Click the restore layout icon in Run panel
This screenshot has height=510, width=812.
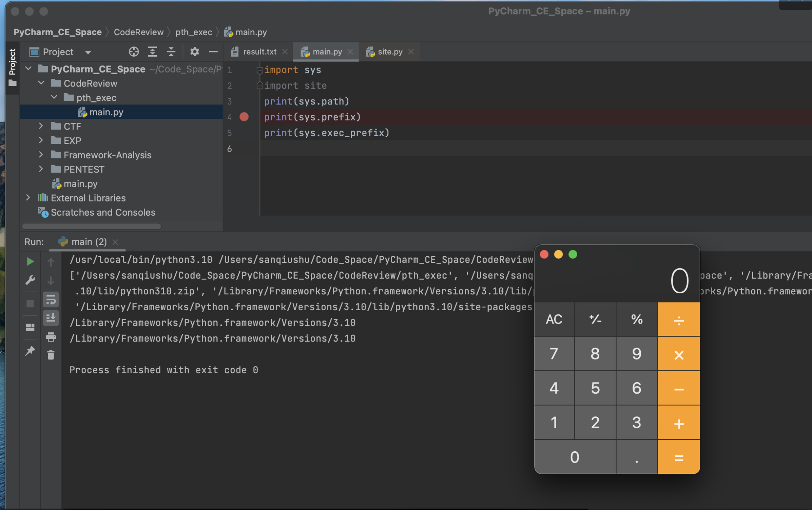click(30, 327)
